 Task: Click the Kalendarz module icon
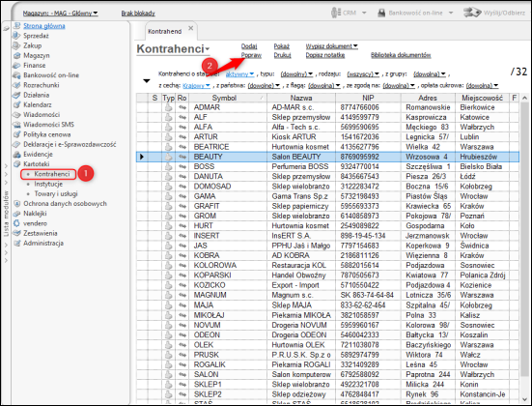16,104
